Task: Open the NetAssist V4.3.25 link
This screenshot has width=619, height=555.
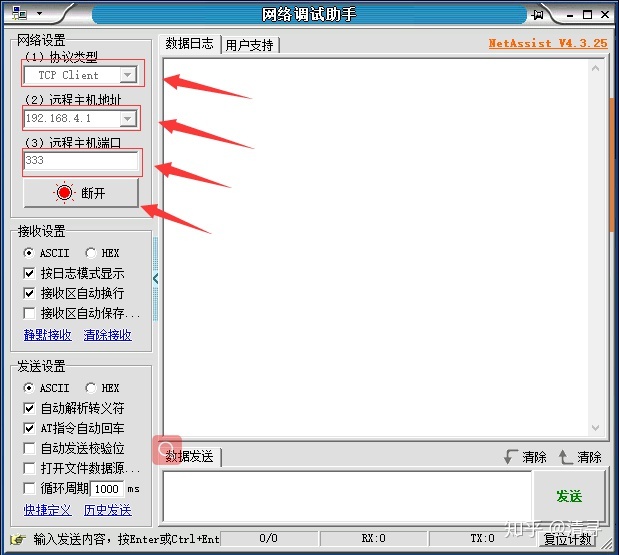Action: pos(548,43)
